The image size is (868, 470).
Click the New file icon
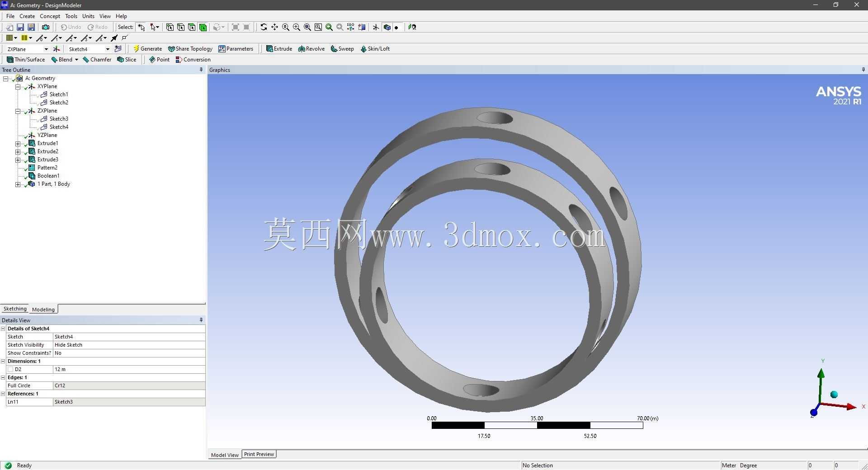point(9,27)
